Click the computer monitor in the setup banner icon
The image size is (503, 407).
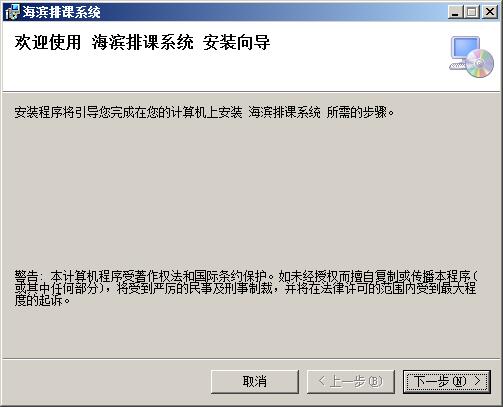point(465,50)
